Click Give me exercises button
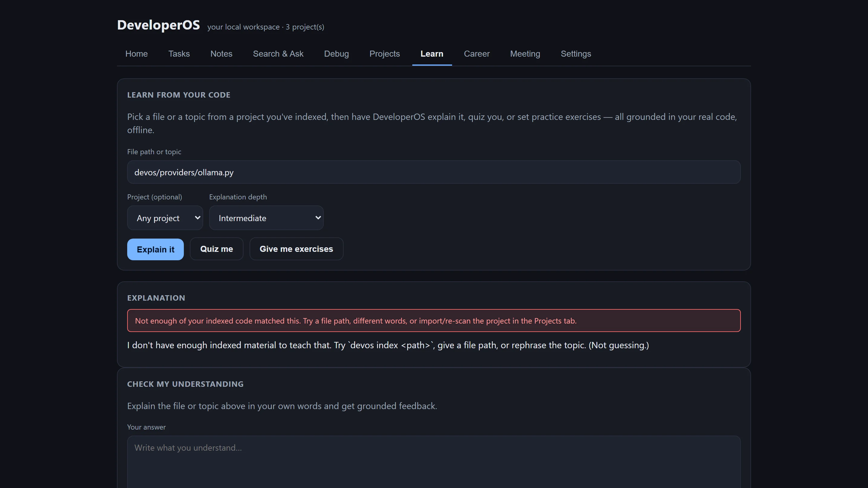 (x=296, y=249)
